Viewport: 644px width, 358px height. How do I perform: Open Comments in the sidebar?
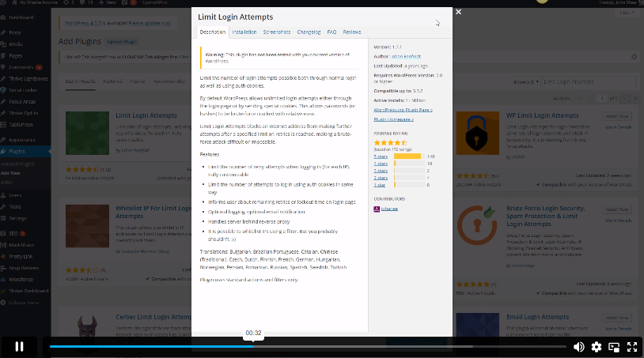21,67
